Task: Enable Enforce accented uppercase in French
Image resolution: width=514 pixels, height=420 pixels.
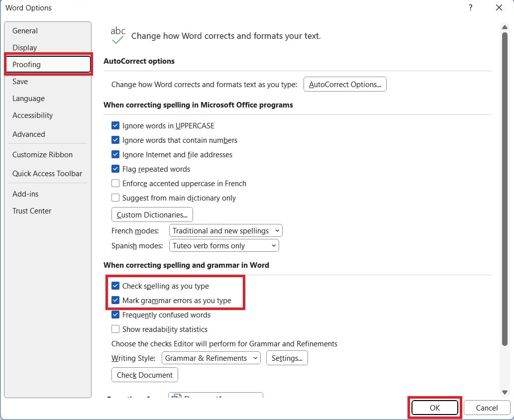Action: point(115,184)
